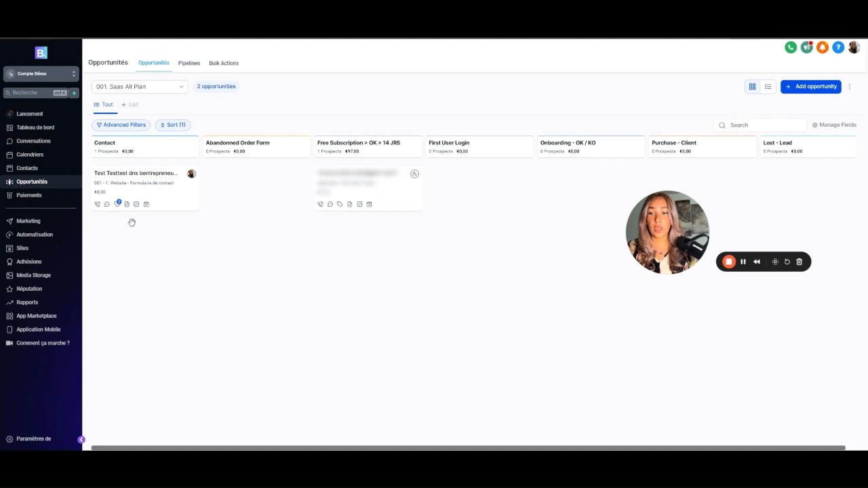This screenshot has width=868, height=488.
Task: Open the megaphone announcements icon
Action: click(806, 47)
